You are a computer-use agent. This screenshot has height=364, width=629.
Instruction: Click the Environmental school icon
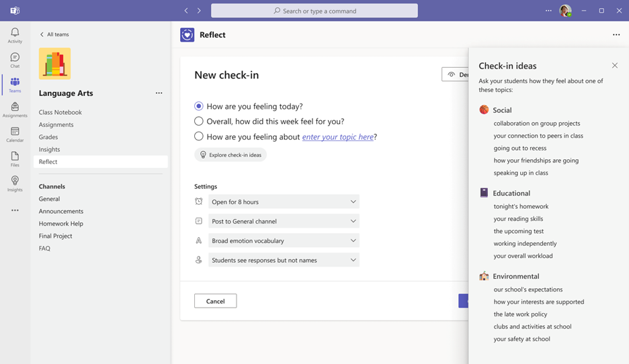point(485,276)
